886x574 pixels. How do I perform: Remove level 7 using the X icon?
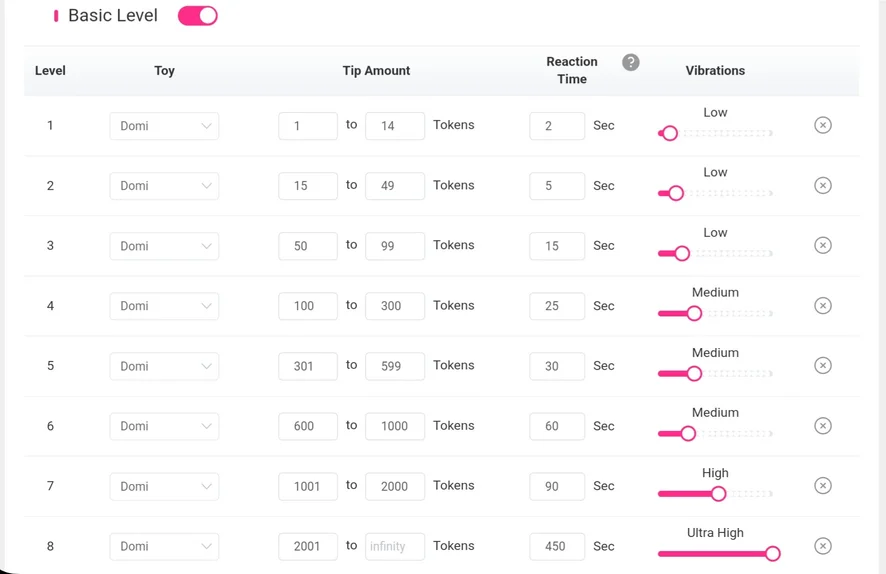pyautogui.click(x=822, y=485)
